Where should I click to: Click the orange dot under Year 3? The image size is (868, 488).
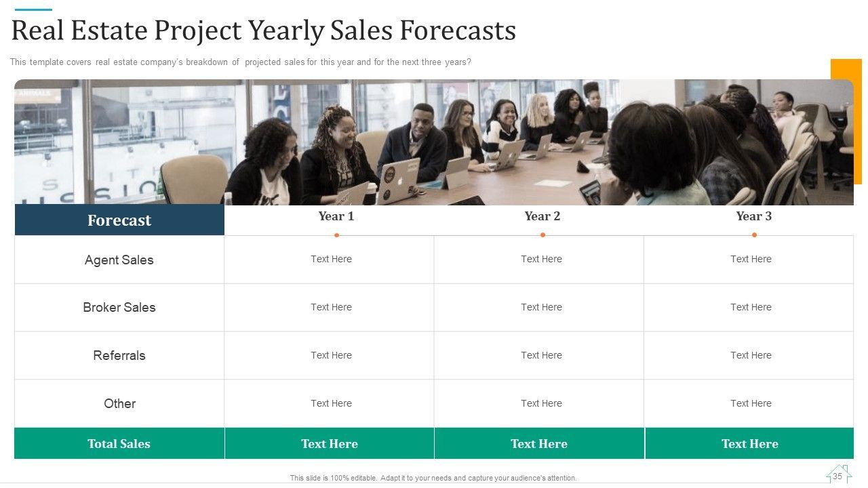(x=754, y=235)
